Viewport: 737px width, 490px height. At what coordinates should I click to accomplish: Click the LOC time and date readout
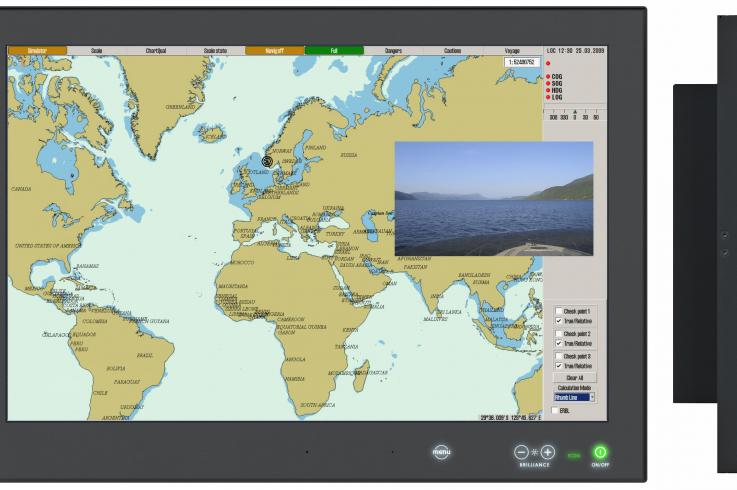[575, 50]
